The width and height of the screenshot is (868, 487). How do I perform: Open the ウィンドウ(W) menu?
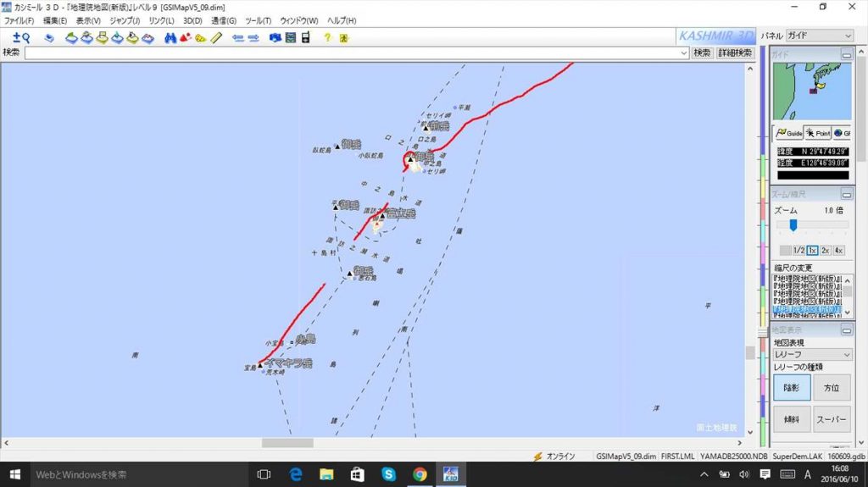click(299, 20)
